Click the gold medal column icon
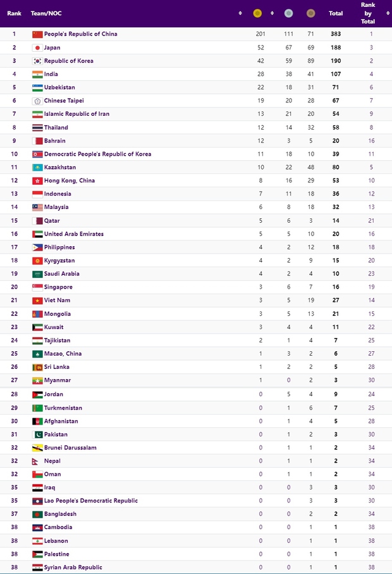 click(x=257, y=13)
